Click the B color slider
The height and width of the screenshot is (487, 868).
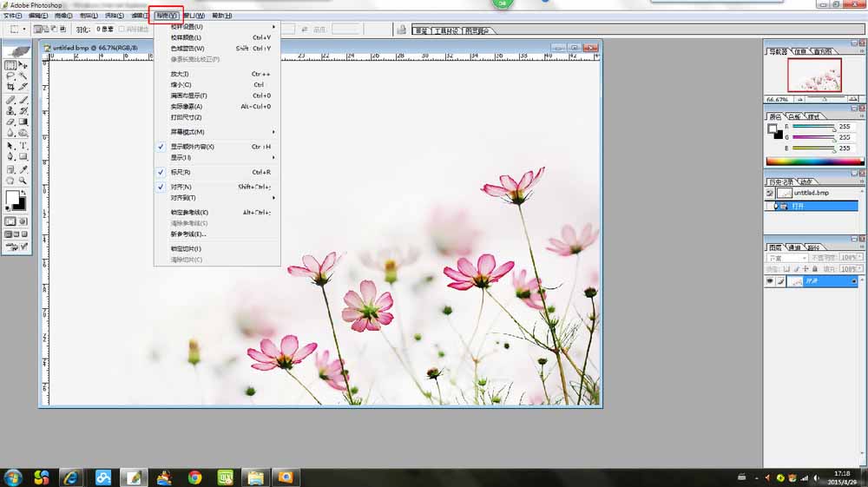(813, 148)
